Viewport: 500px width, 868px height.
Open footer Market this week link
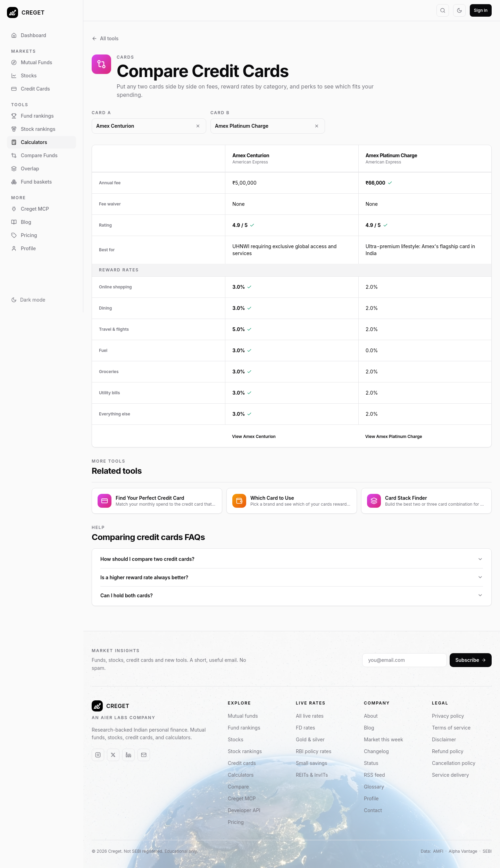coord(383,740)
